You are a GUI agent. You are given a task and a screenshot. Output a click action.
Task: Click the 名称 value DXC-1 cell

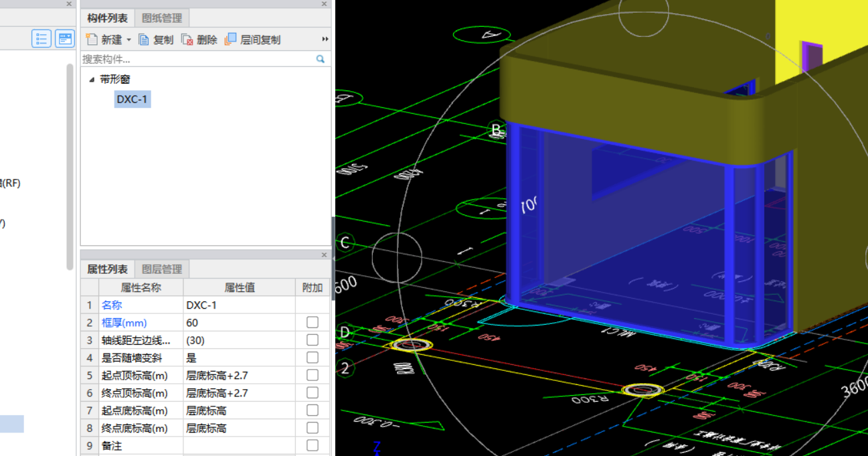click(239, 305)
